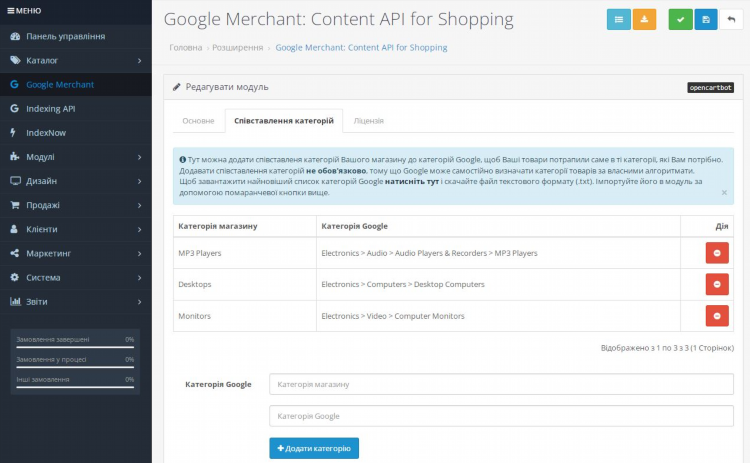Open Indexing API menu item
The width and height of the screenshot is (750, 463).
76,109
